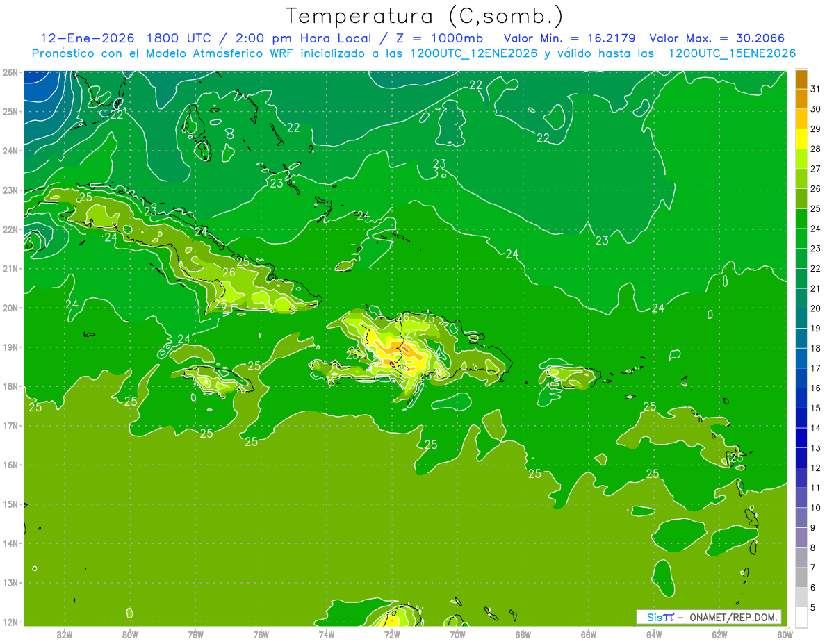Click the 60W longitude axis label
Screen dimensions: 834x644
(785, 634)
